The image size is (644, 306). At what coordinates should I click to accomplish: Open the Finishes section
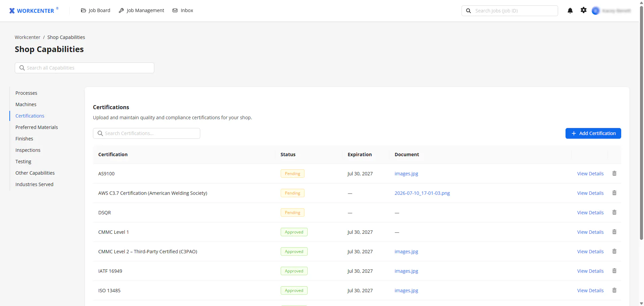pos(24,139)
